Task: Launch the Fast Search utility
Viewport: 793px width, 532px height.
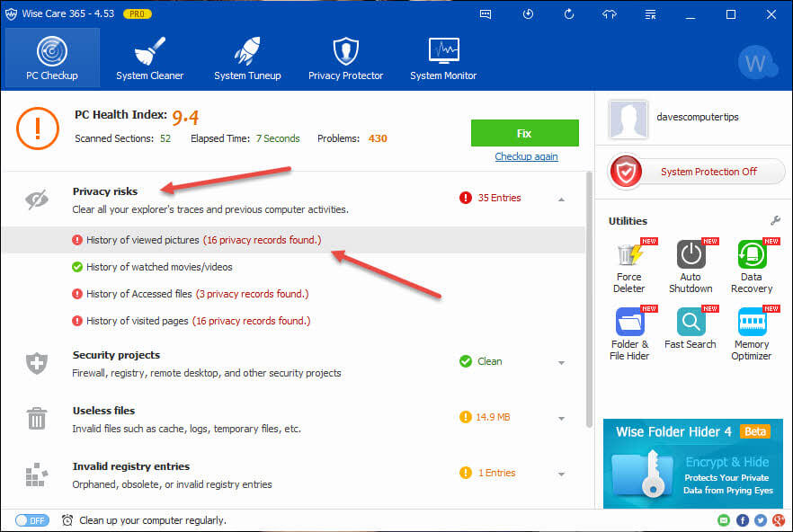Action: click(691, 329)
